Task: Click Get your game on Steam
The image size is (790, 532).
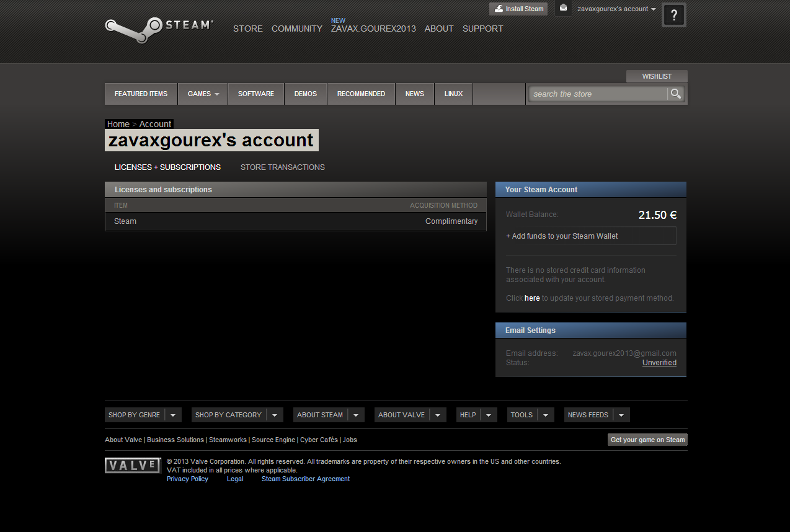Action: [647, 440]
